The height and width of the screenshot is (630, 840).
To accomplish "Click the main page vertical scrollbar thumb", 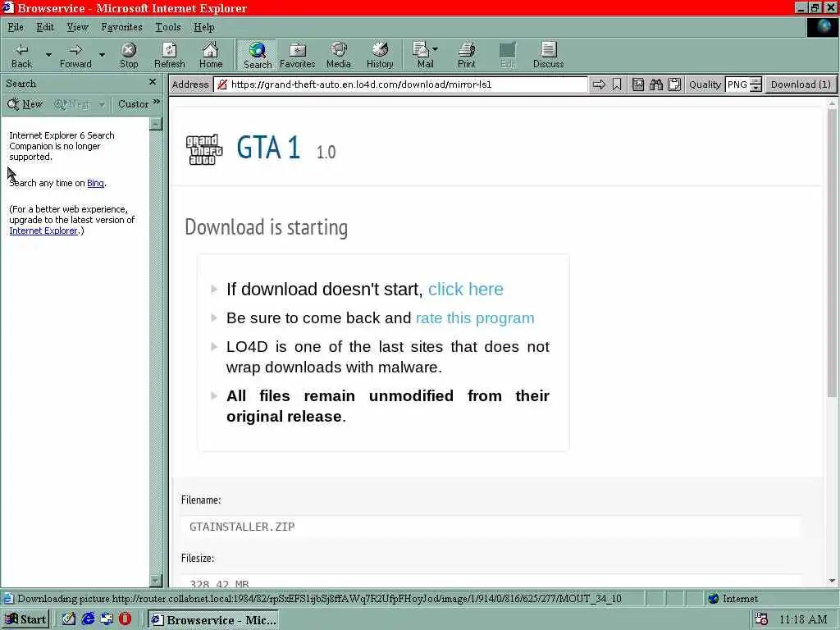I will click(832, 252).
